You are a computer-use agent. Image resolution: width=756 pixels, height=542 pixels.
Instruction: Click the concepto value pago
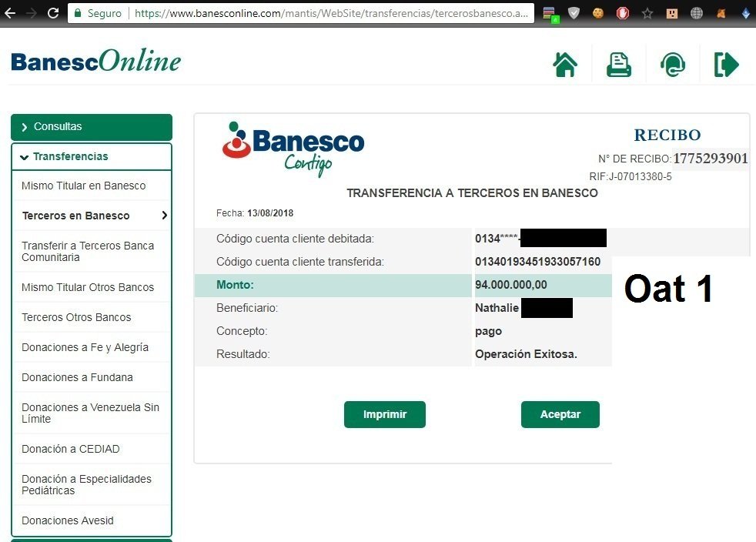point(488,332)
